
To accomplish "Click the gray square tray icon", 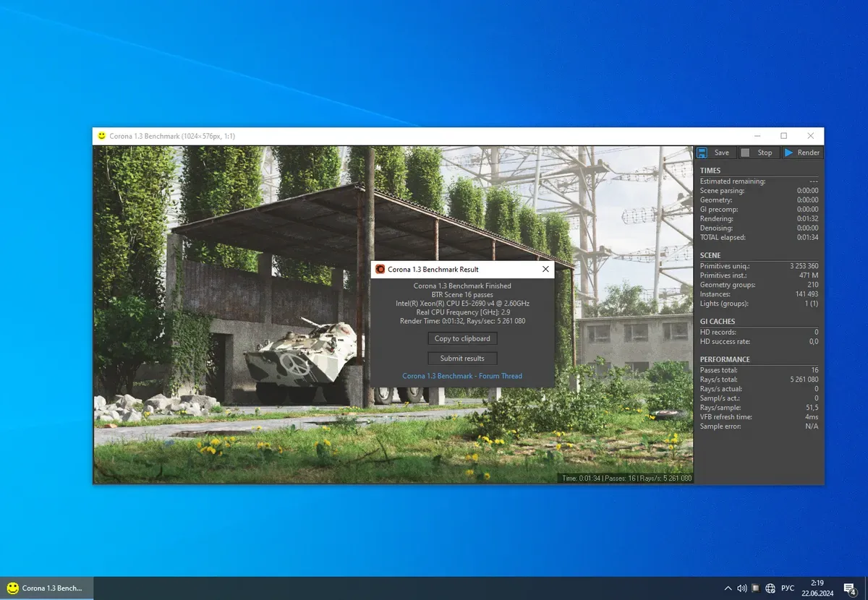I will click(x=755, y=588).
